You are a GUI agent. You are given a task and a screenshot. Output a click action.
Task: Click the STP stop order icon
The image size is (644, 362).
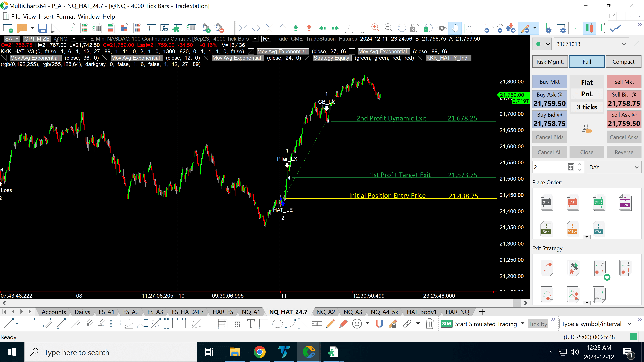tap(547, 202)
